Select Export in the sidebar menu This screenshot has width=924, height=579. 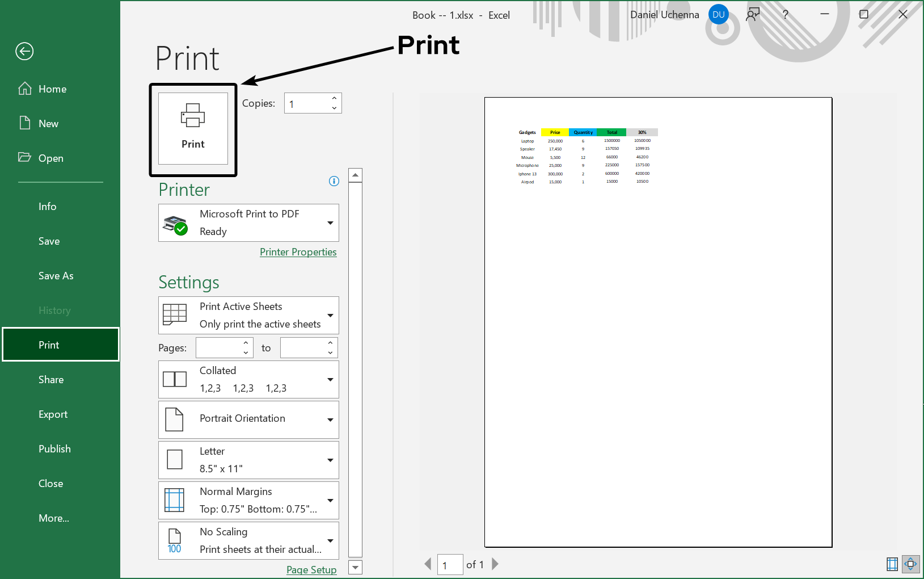[x=53, y=414]
